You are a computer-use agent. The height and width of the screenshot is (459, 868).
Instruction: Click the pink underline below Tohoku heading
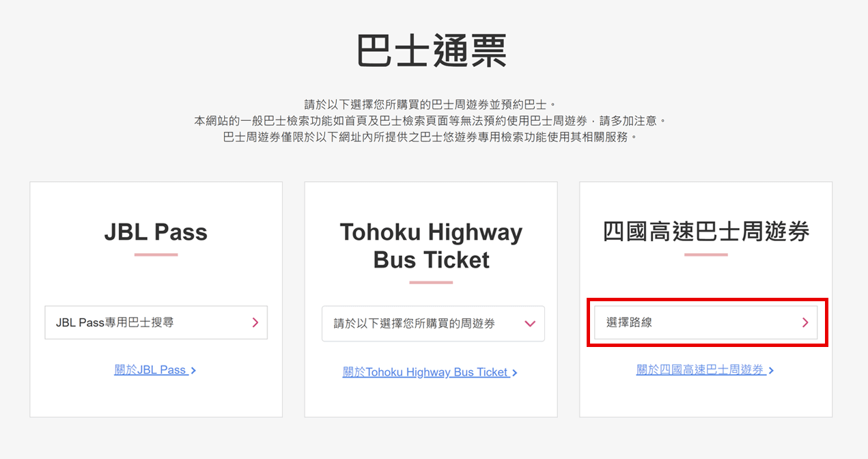coord(431,282)
